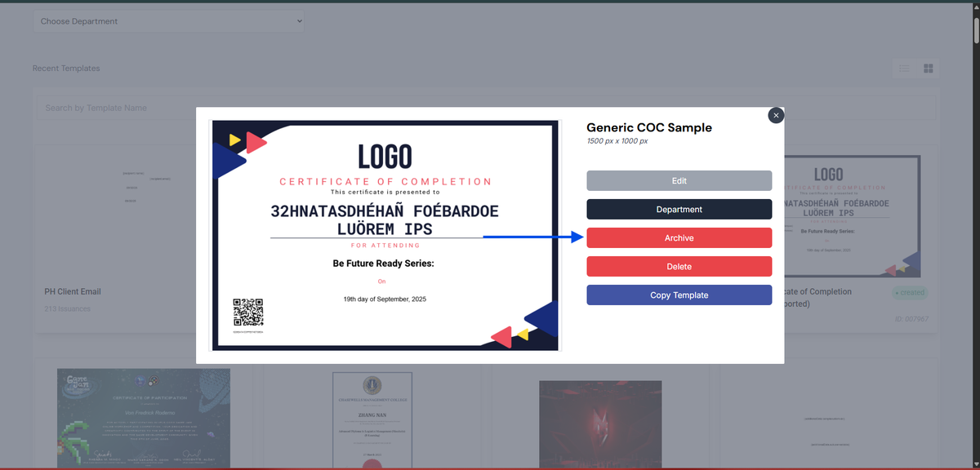980x470 pixels.
Task: Select the pixel-art certificate of participation thumbnail
Action: pyautogui.click(x=144, y=418)
